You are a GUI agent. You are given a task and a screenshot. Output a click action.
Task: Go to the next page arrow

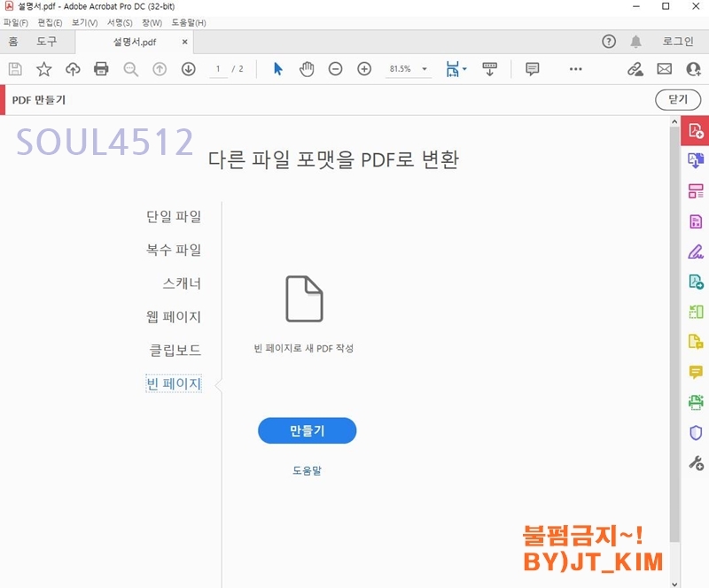click(189, 69)
